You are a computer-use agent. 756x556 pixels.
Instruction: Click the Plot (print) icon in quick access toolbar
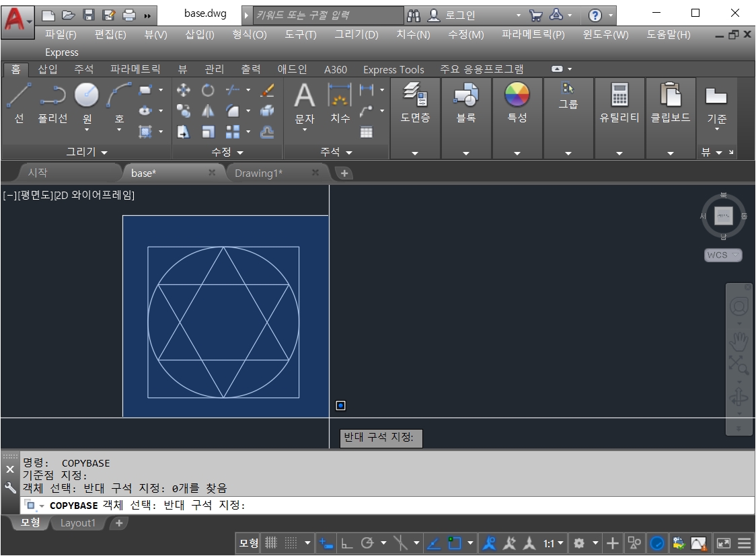pyautogui.click(x=129, y=15)
